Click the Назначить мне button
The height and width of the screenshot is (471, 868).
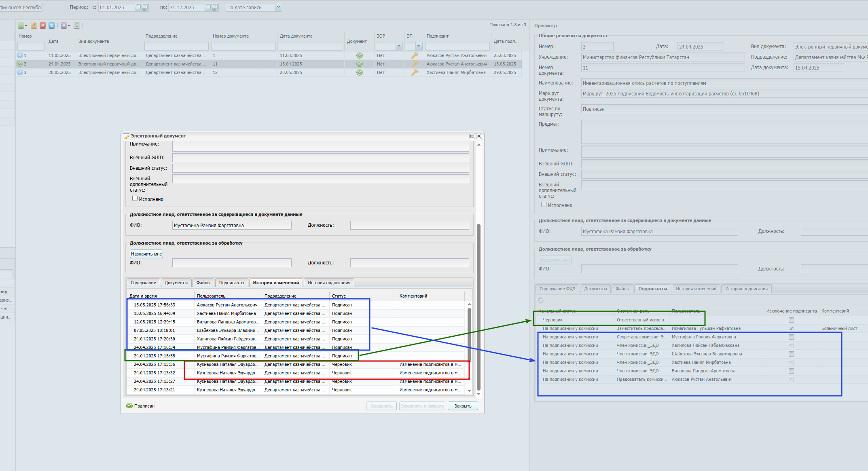point(146,254)
